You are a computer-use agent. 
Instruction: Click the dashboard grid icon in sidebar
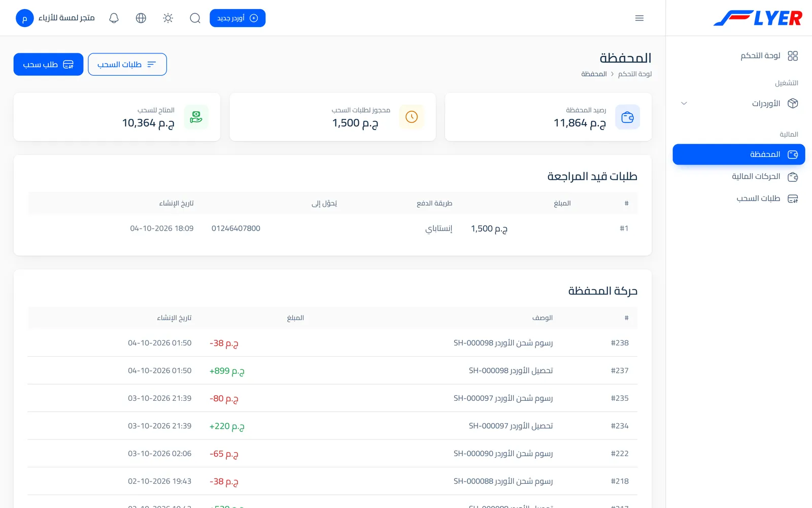[x=793, y=55]
